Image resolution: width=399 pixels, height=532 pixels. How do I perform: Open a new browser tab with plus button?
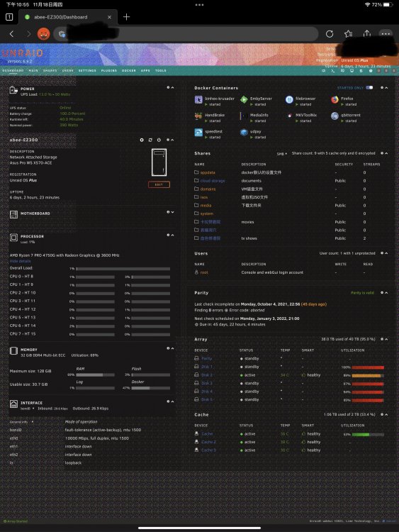pyautogui.click(x=126, y=16)
